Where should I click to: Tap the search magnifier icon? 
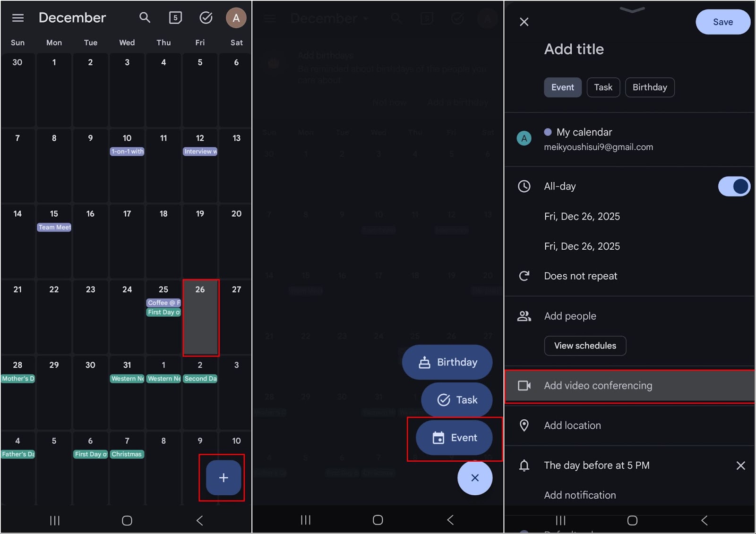coord(145,18)
